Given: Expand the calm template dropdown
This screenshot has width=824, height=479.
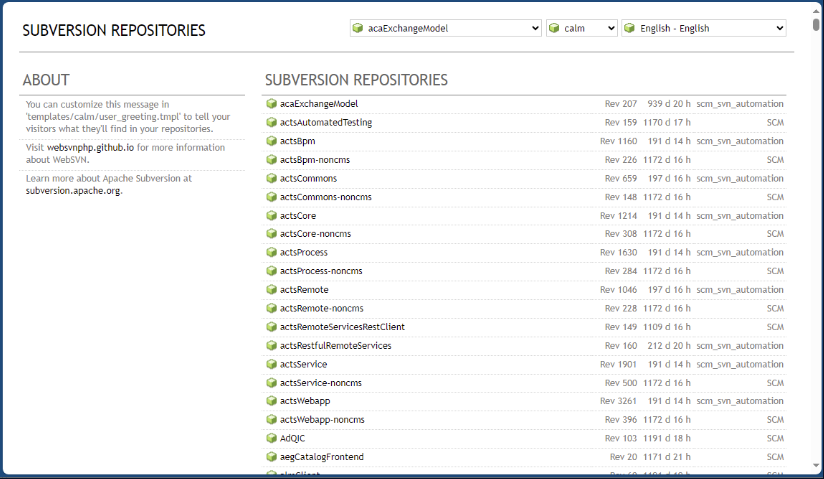Looking at the screenshot, I should [582, 28].
